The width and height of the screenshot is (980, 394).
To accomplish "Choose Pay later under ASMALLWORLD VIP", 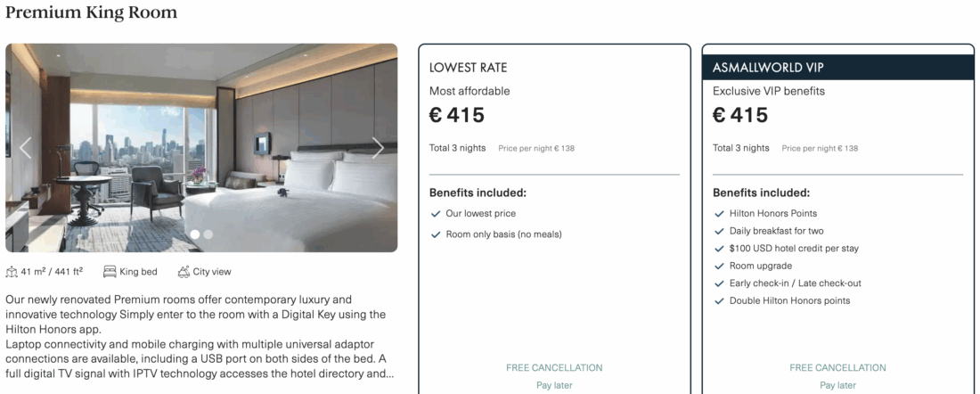I will pyautogui.click(x=837, y=385).
